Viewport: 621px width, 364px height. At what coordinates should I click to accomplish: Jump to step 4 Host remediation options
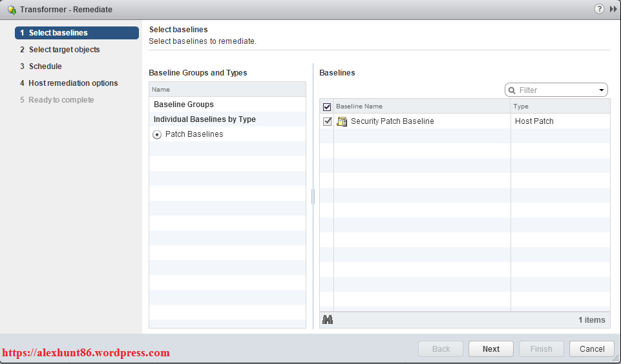(73, 83)
